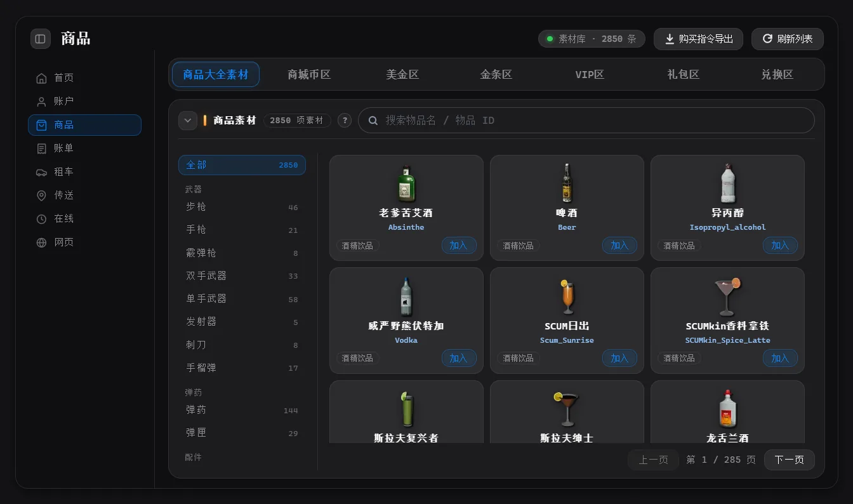The height and width of the screenshot is (504, 853).
Task: Open 首页 home in sidebar
Action: click(84, 78)
